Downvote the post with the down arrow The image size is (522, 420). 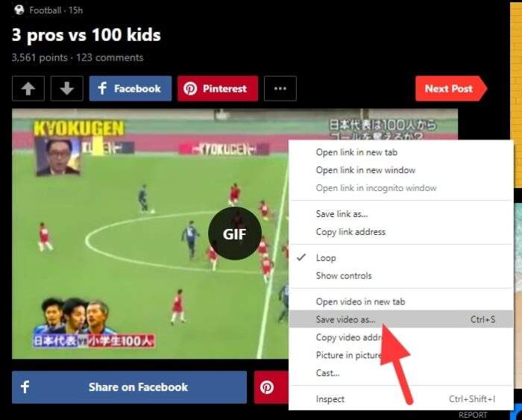(67, 89)
